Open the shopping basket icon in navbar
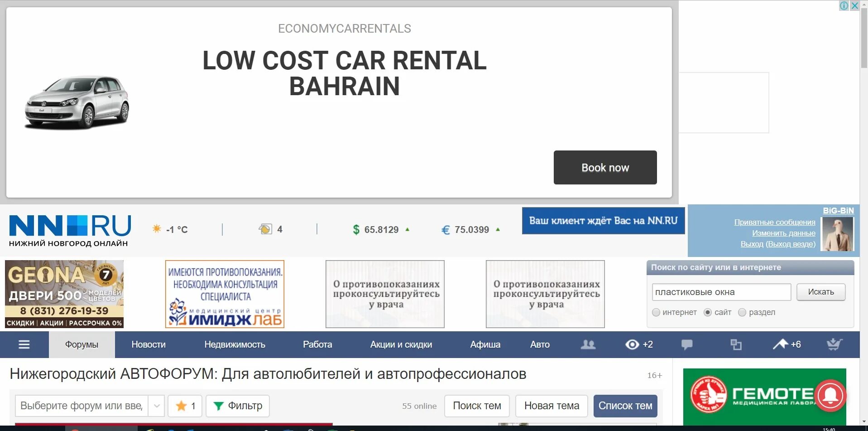The height and width of the screenshot is (431, 868). tap(834, 344)
